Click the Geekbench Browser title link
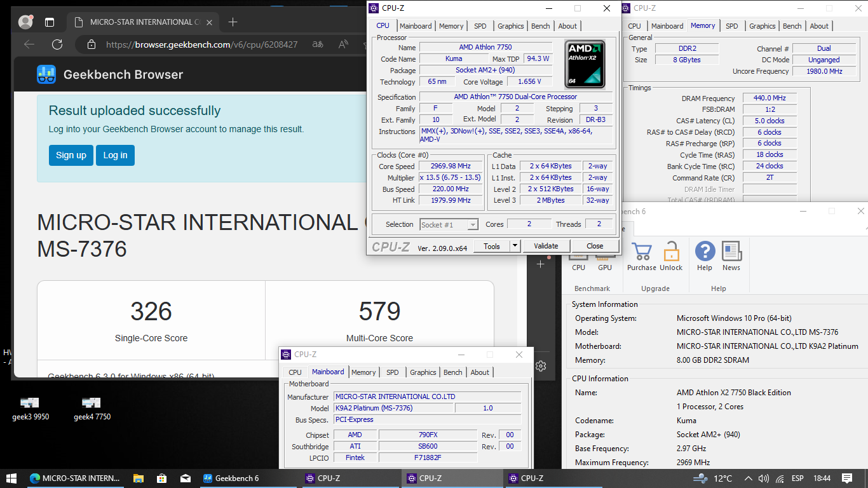868x488 pixels. (x=123, y=74)
